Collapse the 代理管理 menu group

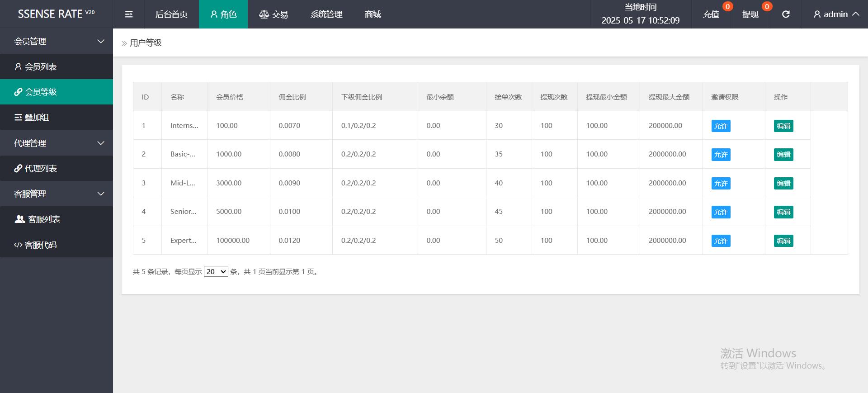tap(57, 143)
